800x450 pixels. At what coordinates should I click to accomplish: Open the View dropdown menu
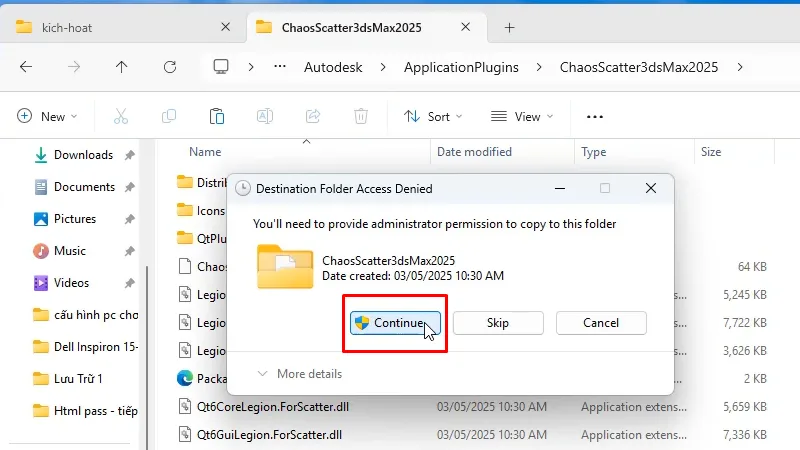point(521,117)
